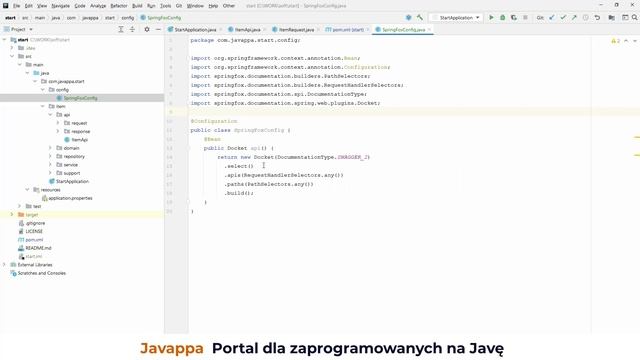Open the StartApplication run configuration dropdown

coord(456,18)
